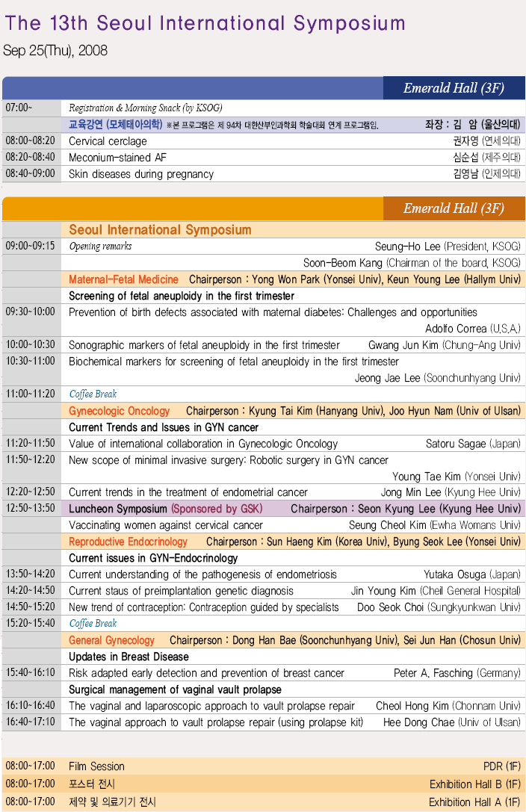Image resolution: width=526 pixels, height=812 pixels.
Task: Click the 'Gynecologic Oncology' session label
Action: 119,411
